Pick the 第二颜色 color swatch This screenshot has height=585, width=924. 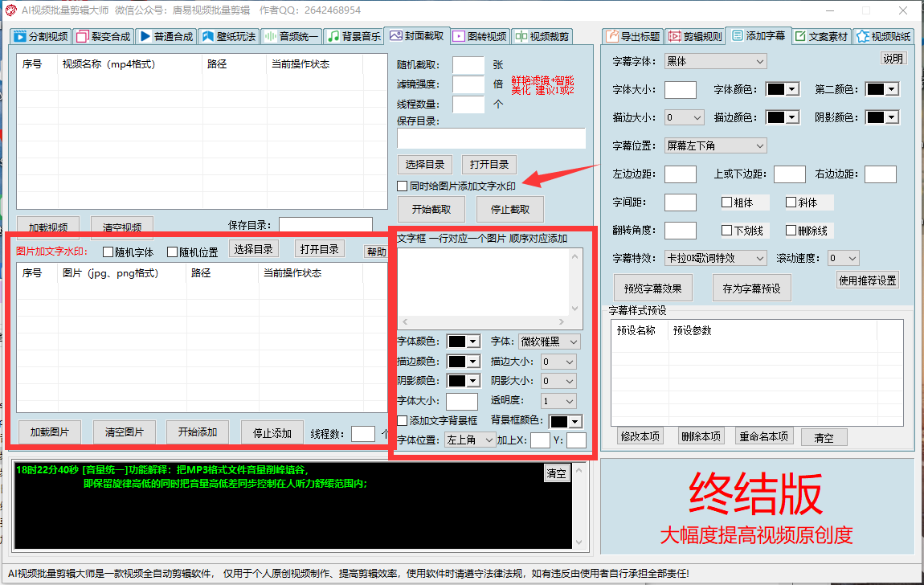coord(881,89)
